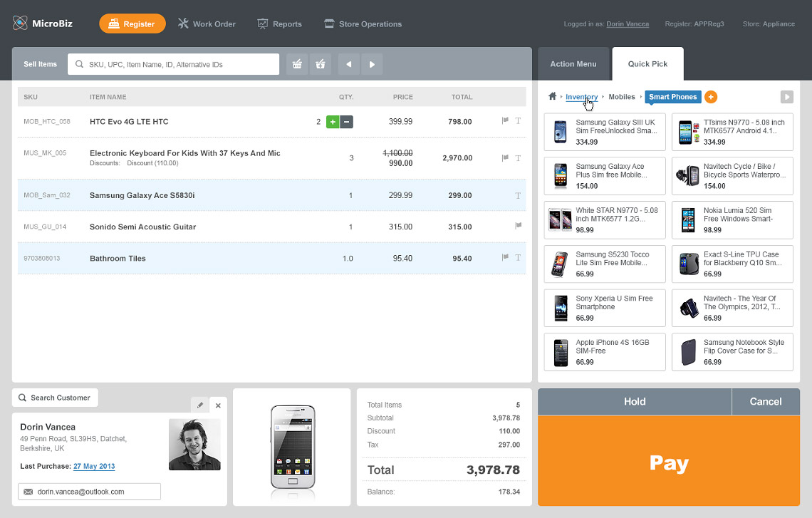Put the sale on Hold
The width and height of the screenshot is (812, 518).
click(x=635, y=401)
